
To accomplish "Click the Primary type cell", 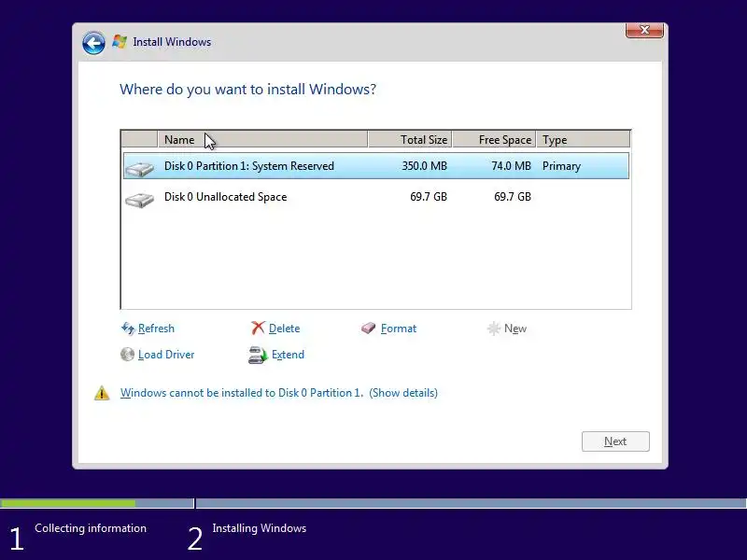I will [562, 166].
